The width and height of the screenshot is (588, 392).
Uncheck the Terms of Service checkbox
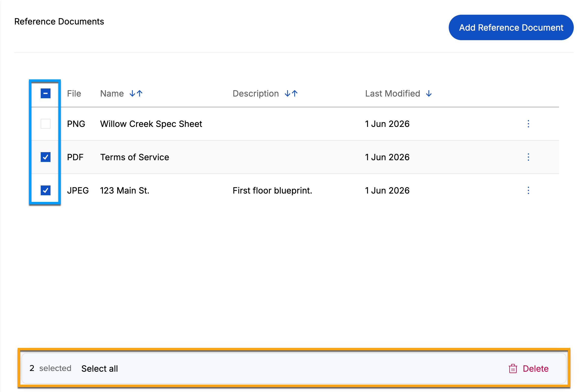tap(46, 157)
